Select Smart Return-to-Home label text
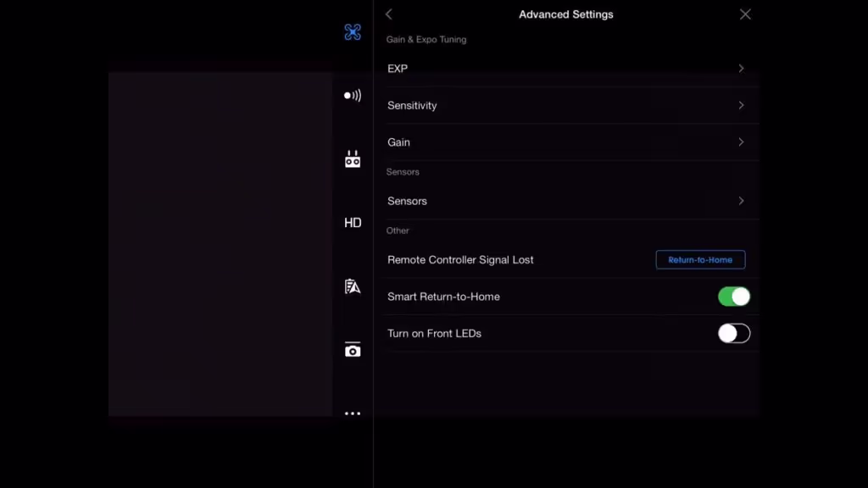 [x=443, y=297]
